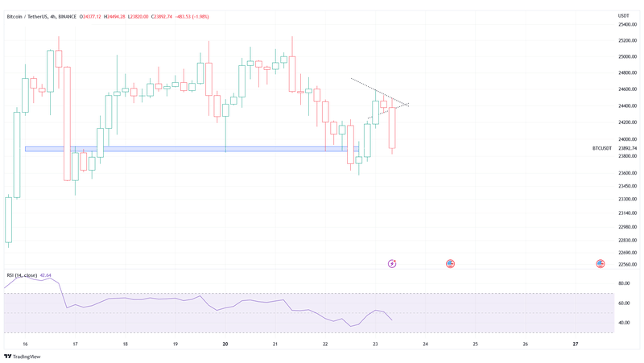The width and height of the screenshot is (644, 363).
Task: Click the USDT currency label
Action: click(x=623, y=15)
